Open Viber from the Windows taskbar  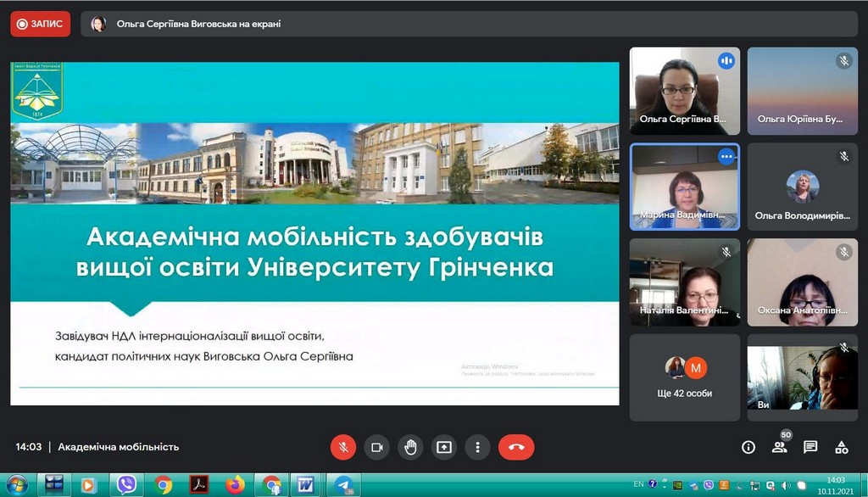coord(127,485)
